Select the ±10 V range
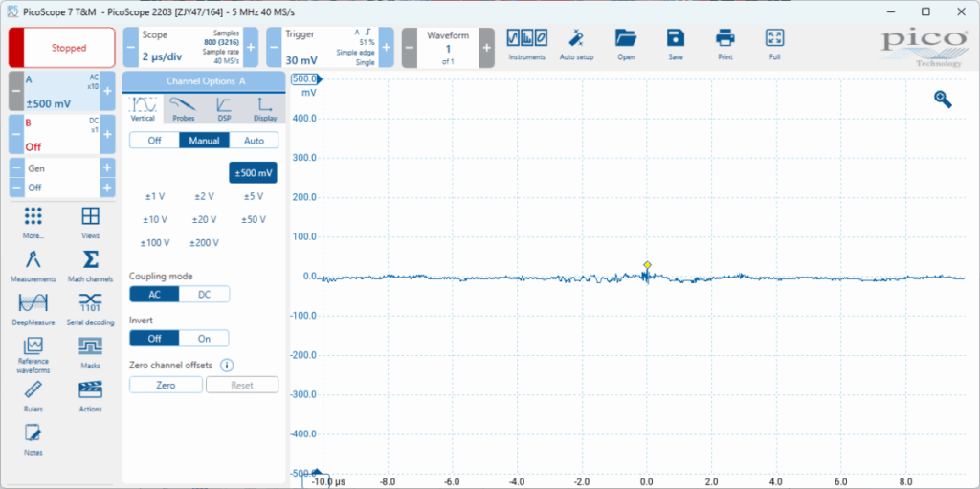The width and height of the screenshot is (980, 489). [x=155, y=219]
